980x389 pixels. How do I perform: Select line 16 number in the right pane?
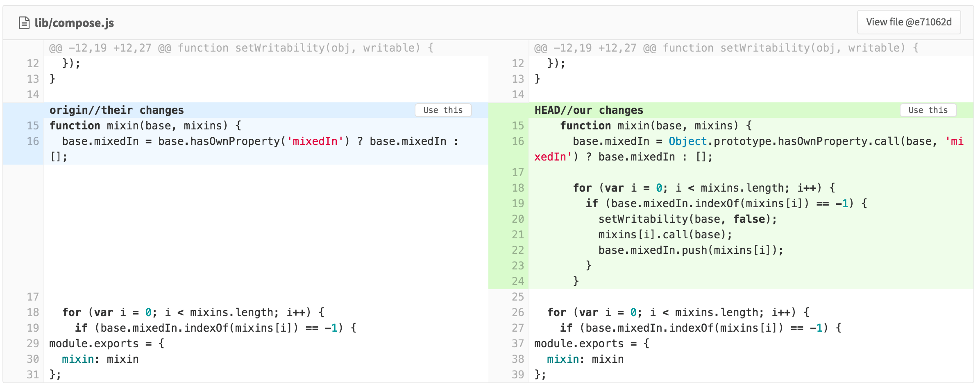click(x=517, y=141)
